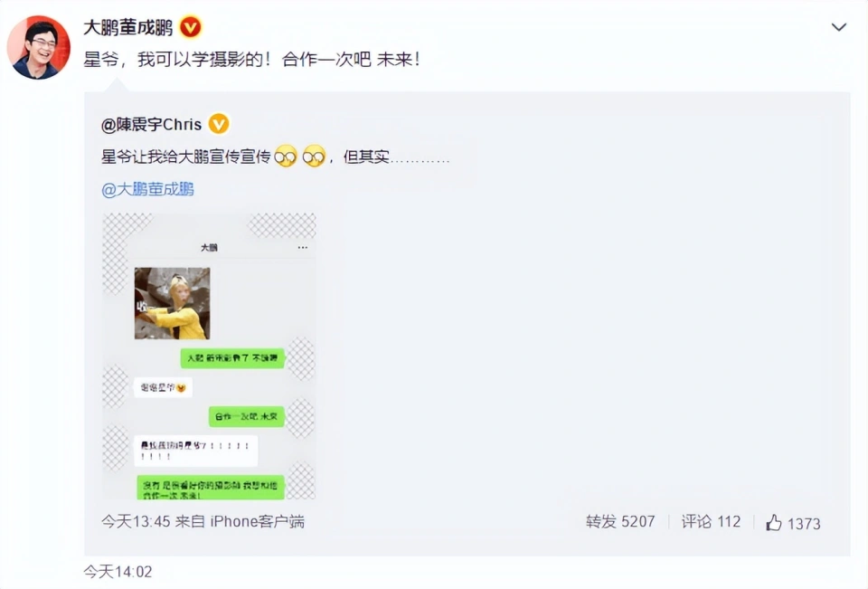Open the @大鹏董成鹏 mention link
This screenshot has width=868, height=589.
coord(147,189)
